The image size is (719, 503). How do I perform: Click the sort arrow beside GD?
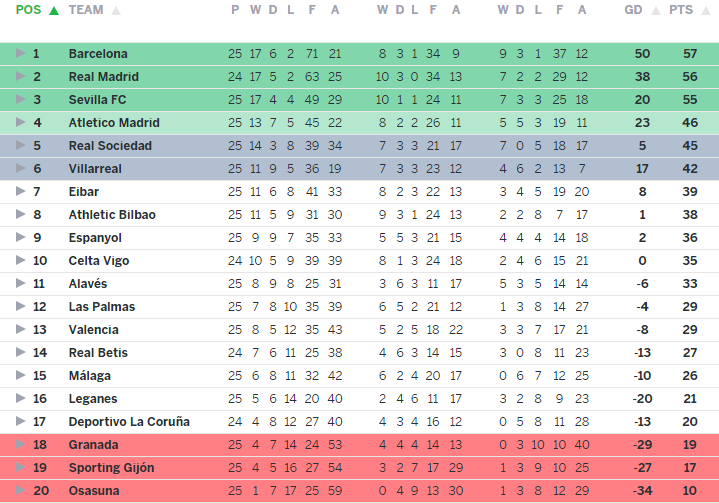656,11
